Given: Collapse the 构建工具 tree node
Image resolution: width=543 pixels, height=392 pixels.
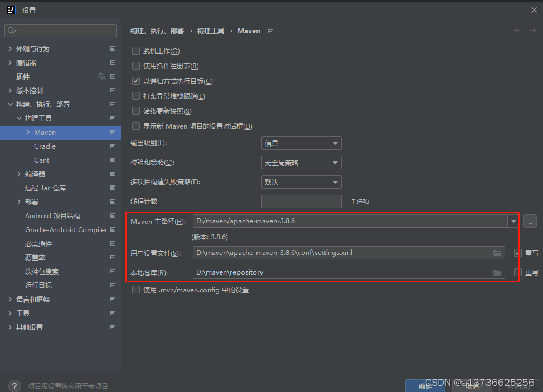Looking at the screenshot, I should click(19, 118).
